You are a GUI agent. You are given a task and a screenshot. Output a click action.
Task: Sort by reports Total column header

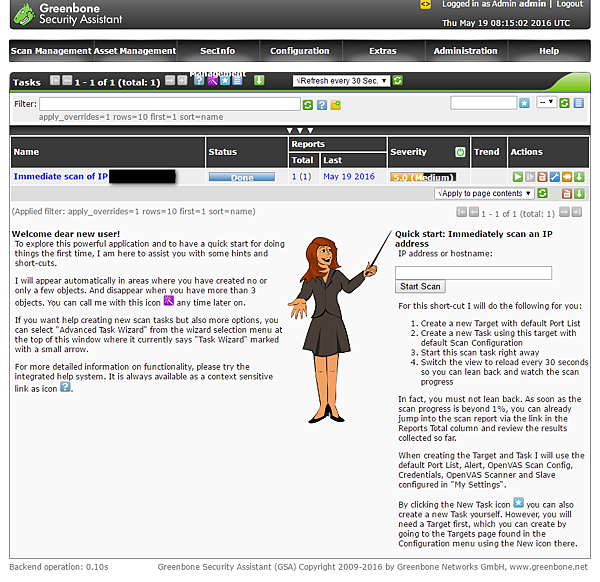(x=302, y=160)
